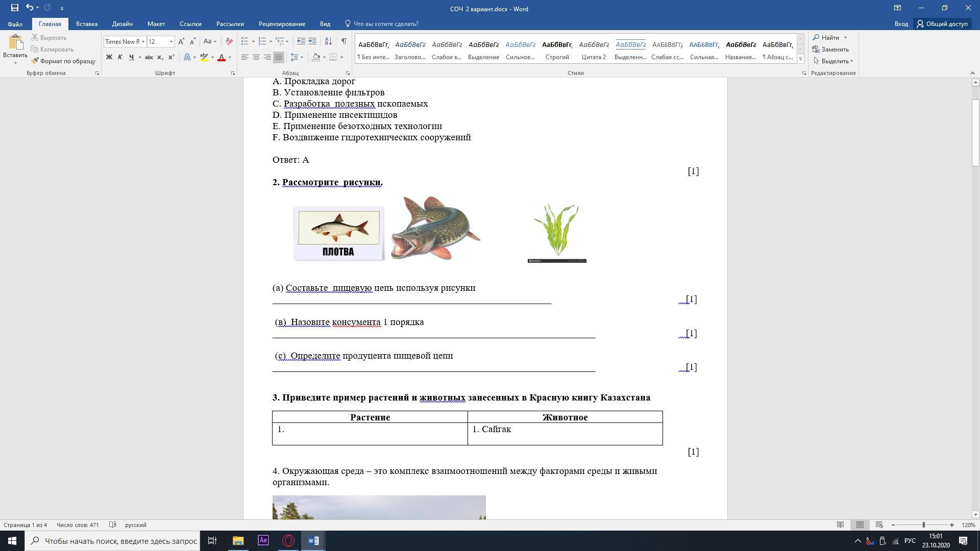Click Replace (Заменить) button
The height and width of the screenshot is (551, 980).
coord(830,49)
